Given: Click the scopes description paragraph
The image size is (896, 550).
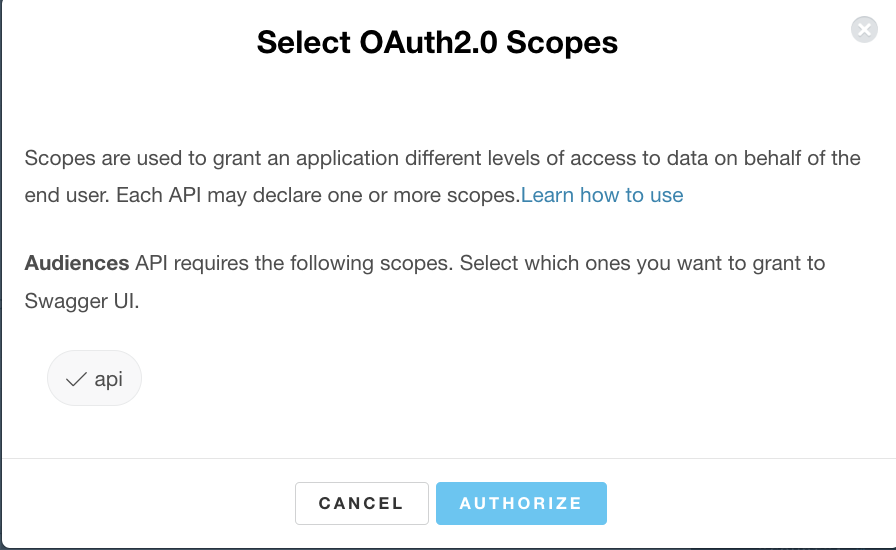Looking at the screenshot, I should 442,176.
